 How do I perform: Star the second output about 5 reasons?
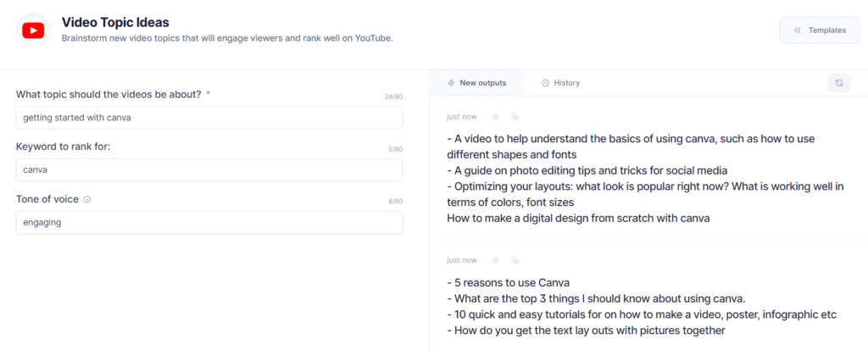495,259
